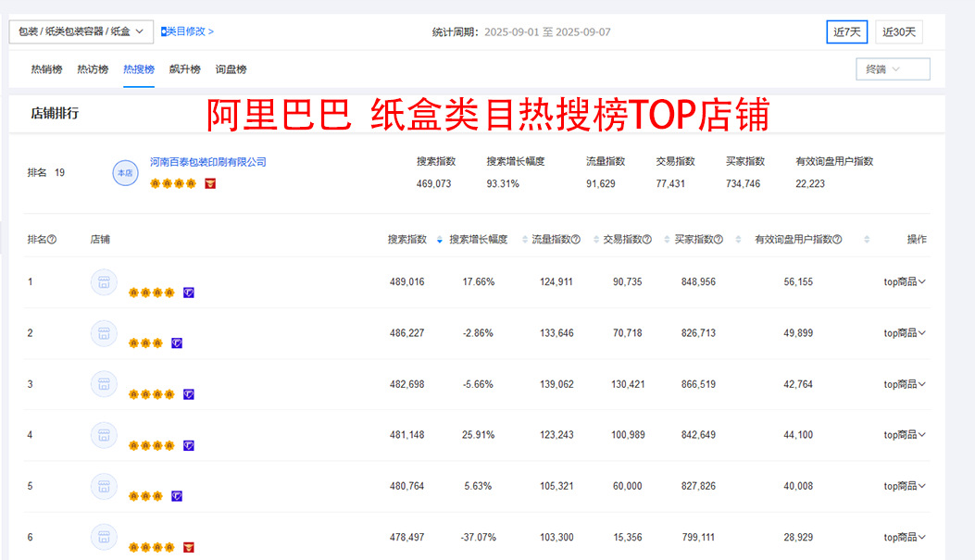Expand top商品 for rank 6 shop
The width and height of the screenshot is (975, 560).
[x=905, y=537]
